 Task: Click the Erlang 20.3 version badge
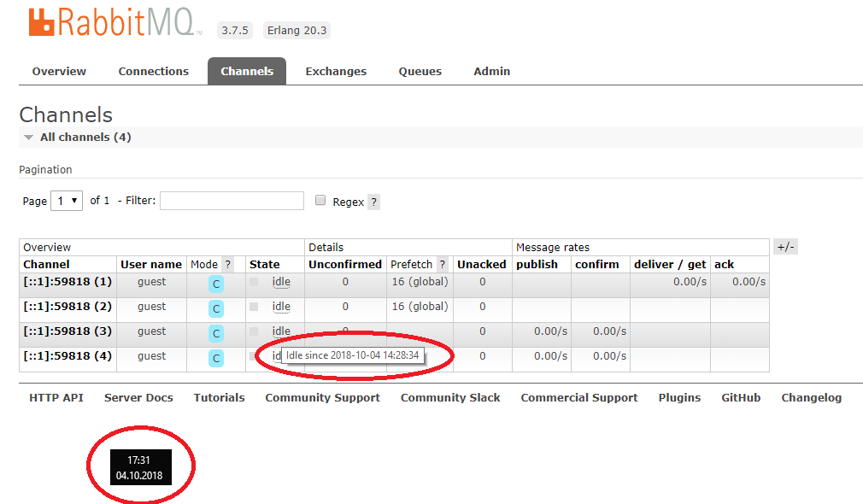tap(296, 30)
